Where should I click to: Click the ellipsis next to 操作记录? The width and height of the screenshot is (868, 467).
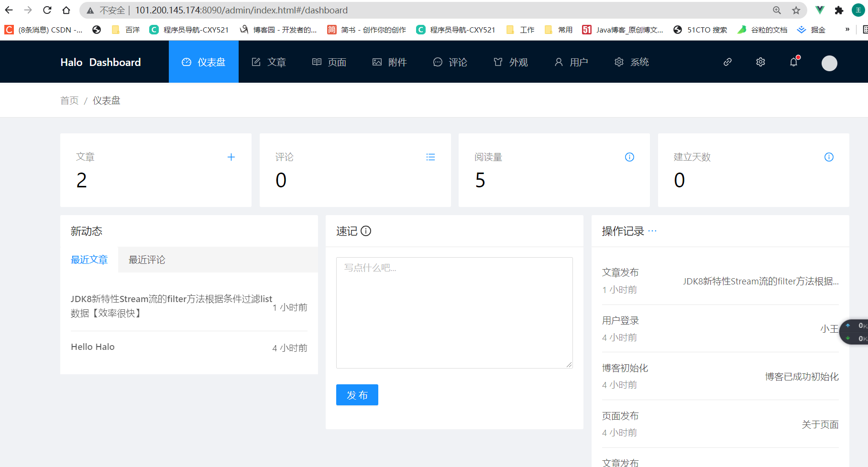652,231
